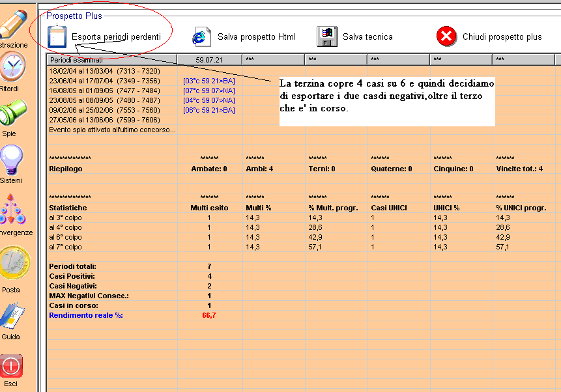Screen dimensions: 561x392
Task: Click the Riepilogo row label
Action: coord(65,169)
